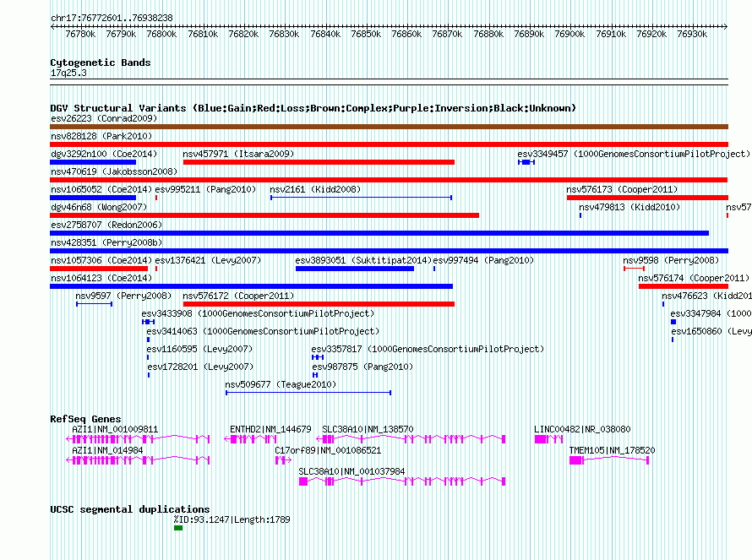The width and height of the screenshot is (752, 560).
Task: Click nsv1057306 (Coe2014) label
Action: 101,260
